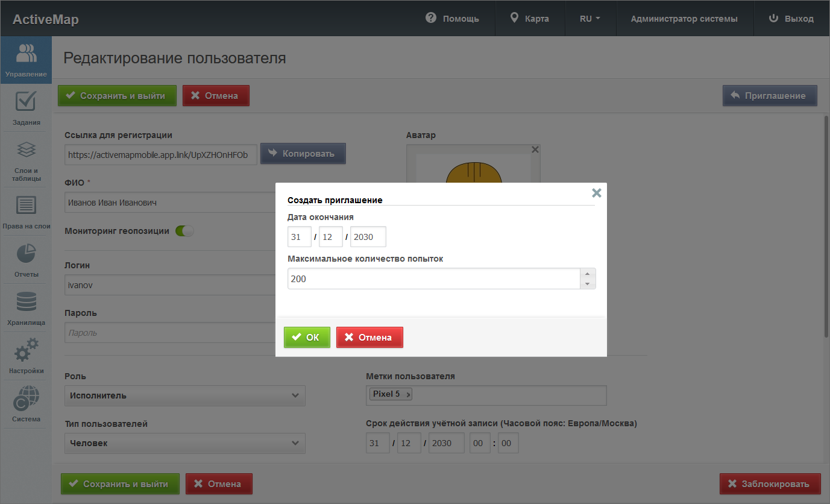Open the RU language dropdown
Screen dimensions: 830x504
pyautogui.click(x=590, y=19)
